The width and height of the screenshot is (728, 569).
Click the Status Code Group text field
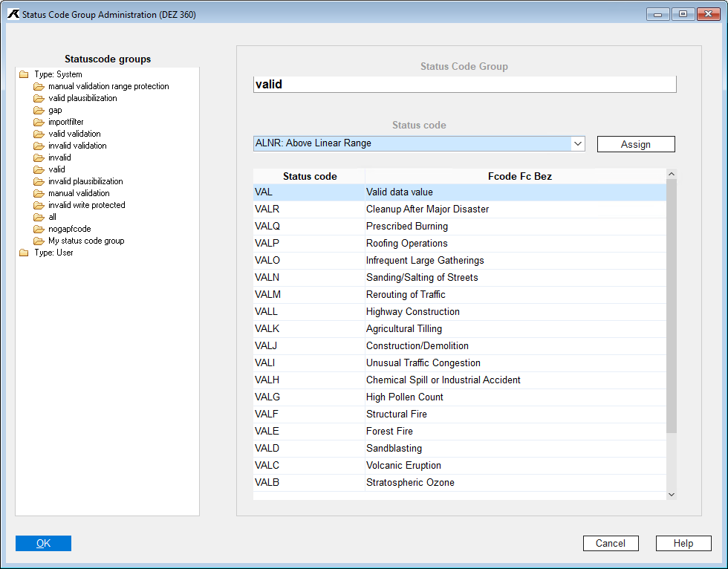(464, 85)
